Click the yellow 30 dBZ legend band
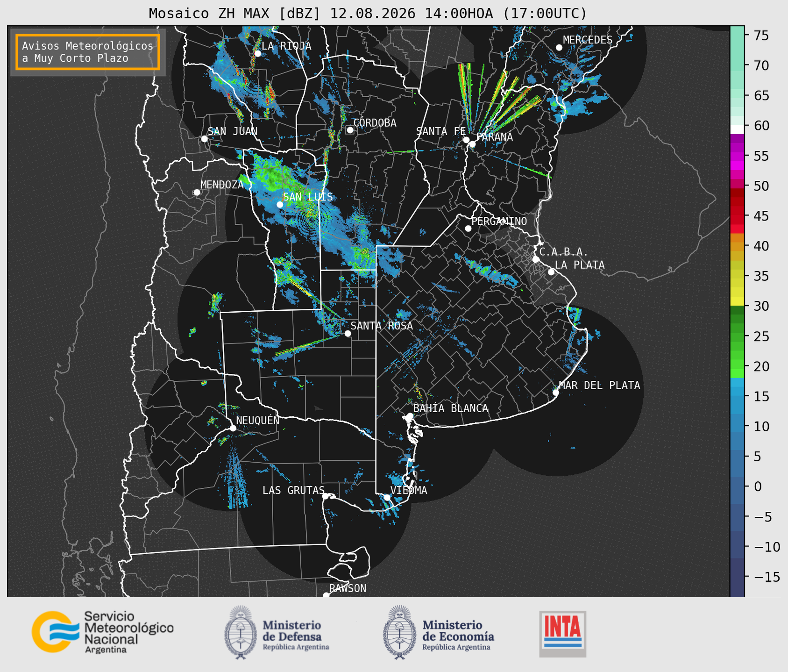Viewport: 788px width, 672px height. click(737, 301)
